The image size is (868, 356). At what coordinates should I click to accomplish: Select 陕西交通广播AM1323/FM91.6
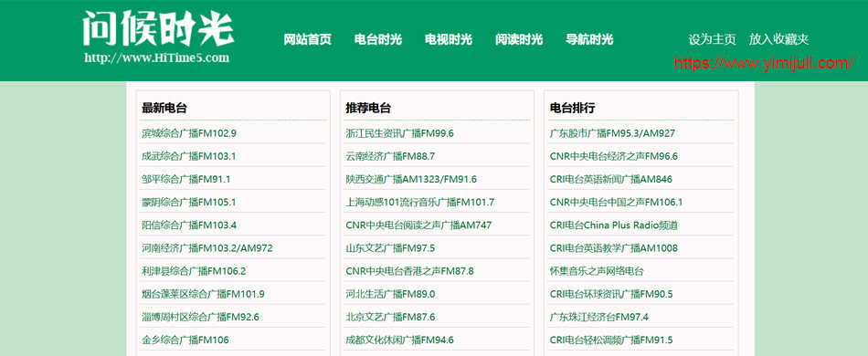coord(411,179)
